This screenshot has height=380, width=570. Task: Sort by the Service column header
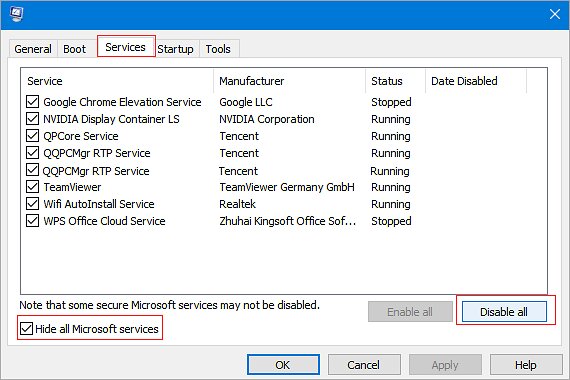[x=117, y=81]
